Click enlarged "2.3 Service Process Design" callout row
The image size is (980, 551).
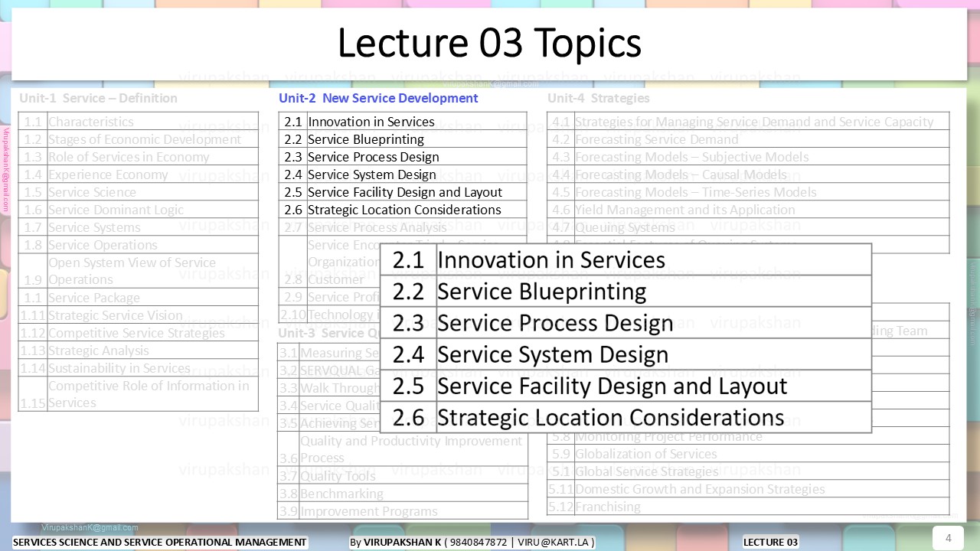[x=626, y=323]
